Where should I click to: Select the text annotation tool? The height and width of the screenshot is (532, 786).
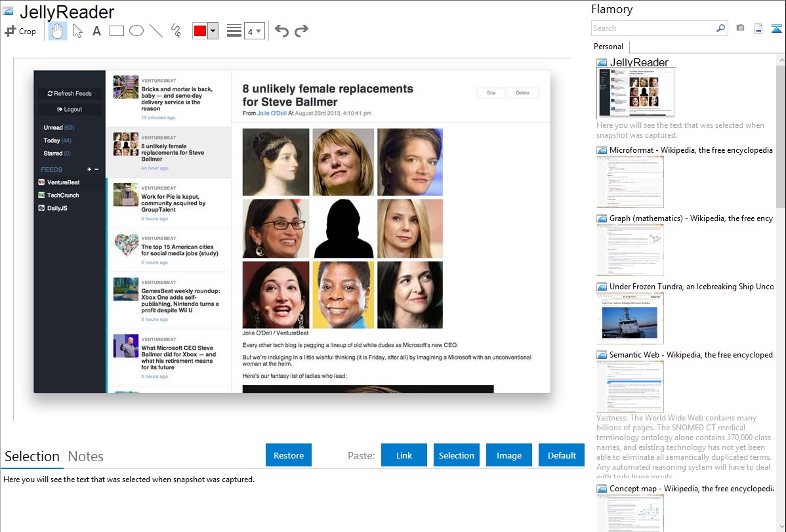[96, 31]
